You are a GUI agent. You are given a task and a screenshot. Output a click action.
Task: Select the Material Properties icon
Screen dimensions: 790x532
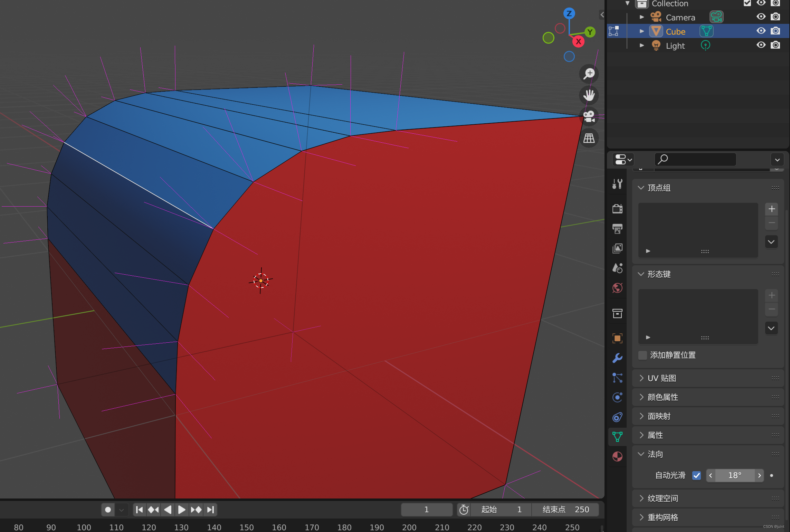pos(617,457)
